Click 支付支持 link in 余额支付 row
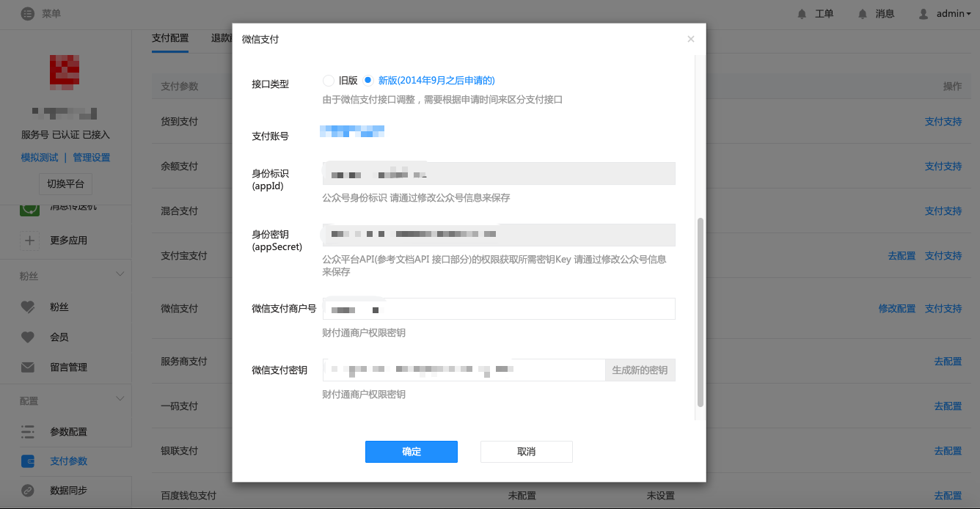 click(943, 166)
